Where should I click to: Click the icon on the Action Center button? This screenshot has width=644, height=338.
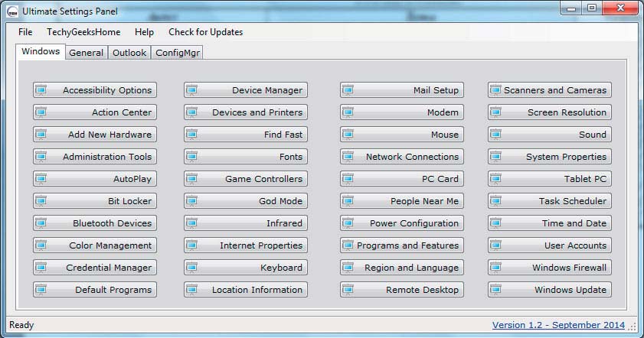[41, 112]
